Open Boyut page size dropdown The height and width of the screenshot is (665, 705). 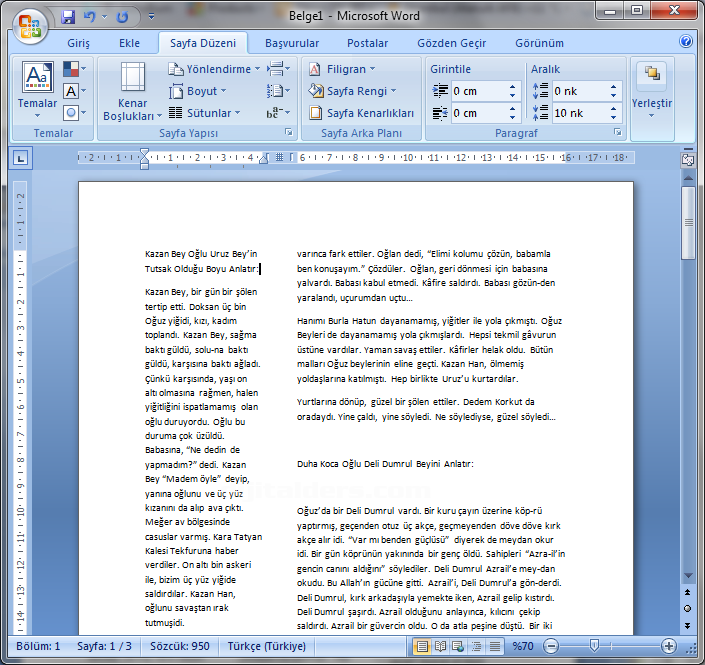point(197,91)
